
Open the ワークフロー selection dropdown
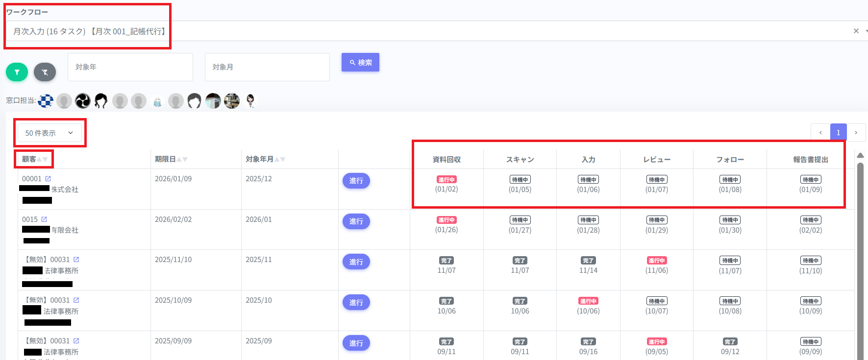(431, 31)
